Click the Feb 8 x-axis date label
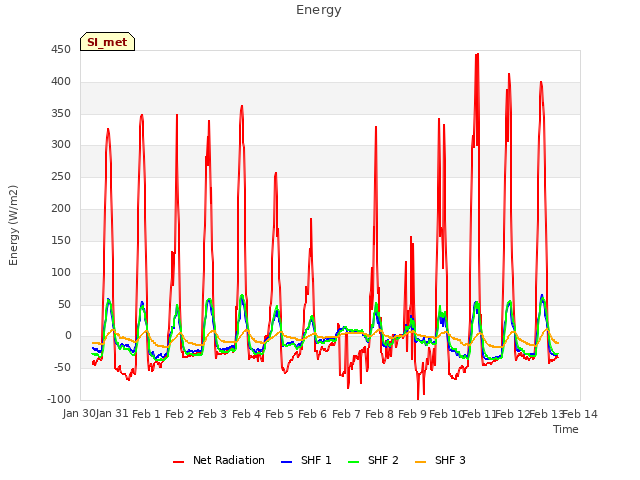Screen dimensions: 640x480 (379, 414)
